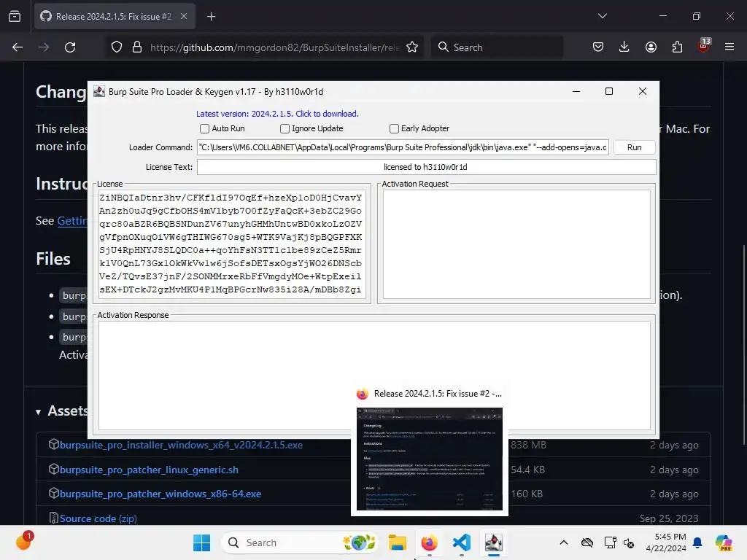
Task: Click the Firefox release preview thumbnail
Action: coord(429,459)
